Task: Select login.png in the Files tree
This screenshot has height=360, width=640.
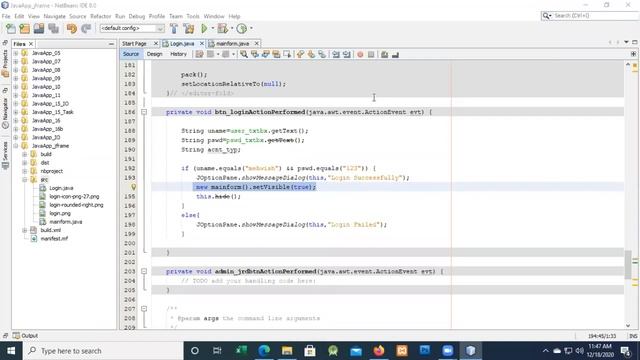Action: [60, 213]
